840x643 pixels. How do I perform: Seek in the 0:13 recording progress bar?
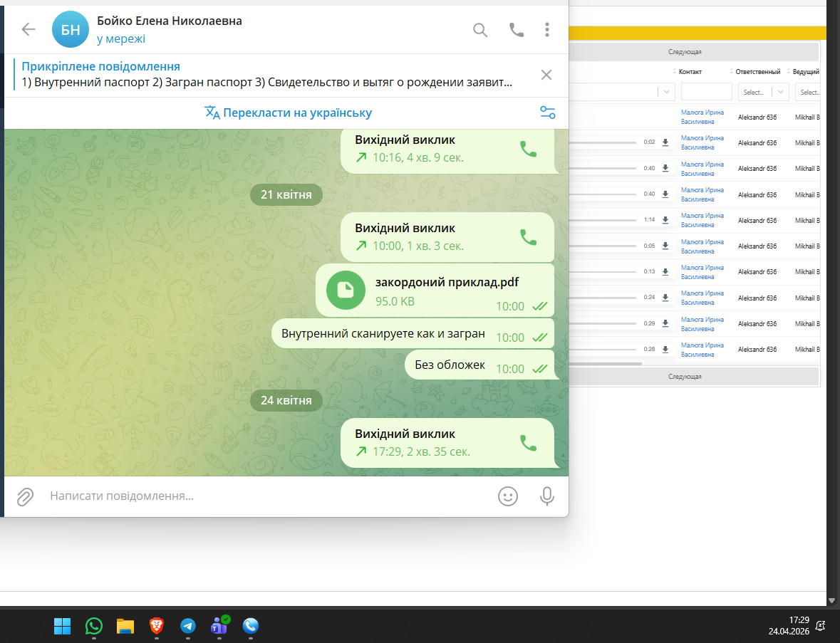tap(603, 272)
